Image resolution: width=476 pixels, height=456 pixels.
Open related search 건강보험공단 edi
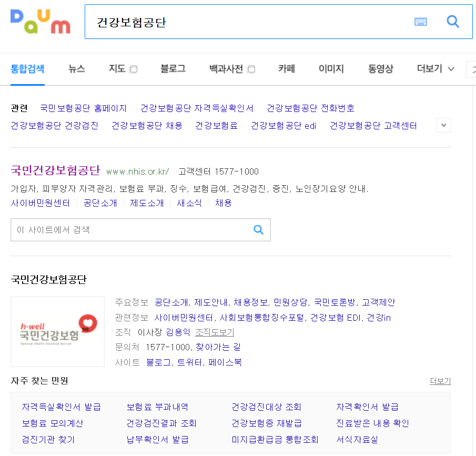283,125
